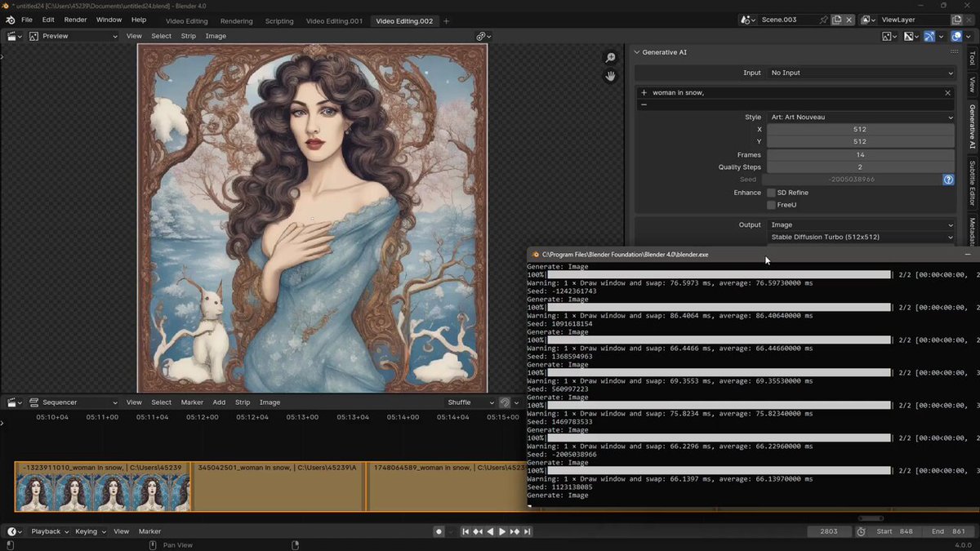Click the Frames value field 14

(x=861, y=154)
